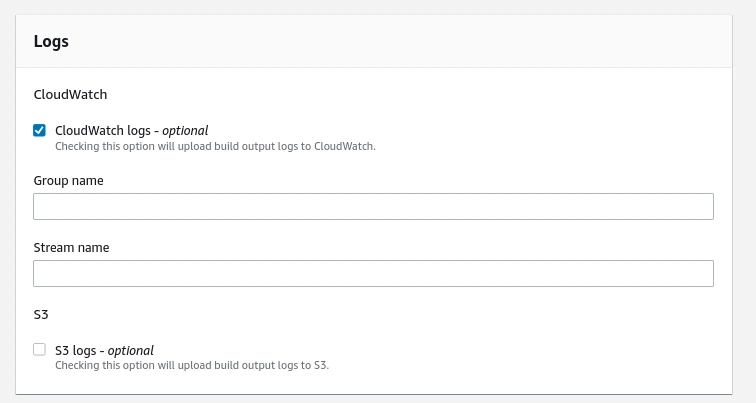Image resolution: width=756 pixels, height=403 pixels.
Task: Click the word "CloudWatch" in the checkbox description
Action: tap(343, 146)
